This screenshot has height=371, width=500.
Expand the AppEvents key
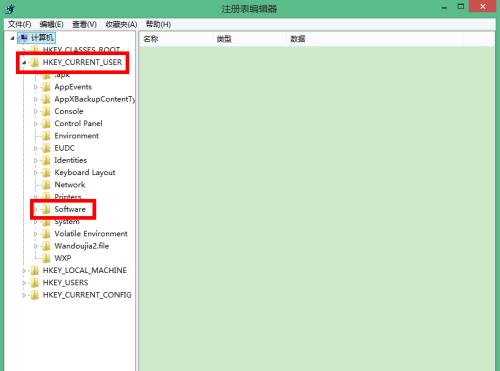pos(36,87)
